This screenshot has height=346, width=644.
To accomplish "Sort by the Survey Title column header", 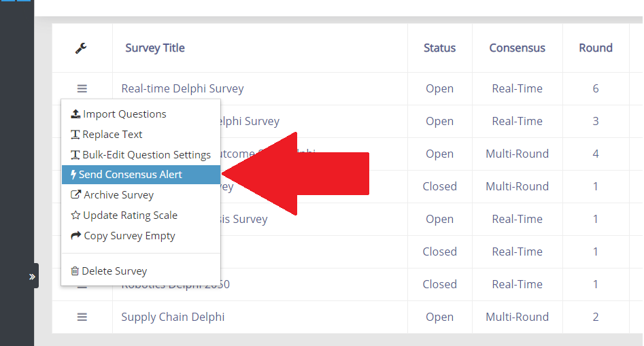I will pyautogui.click(x=155, y=48).
